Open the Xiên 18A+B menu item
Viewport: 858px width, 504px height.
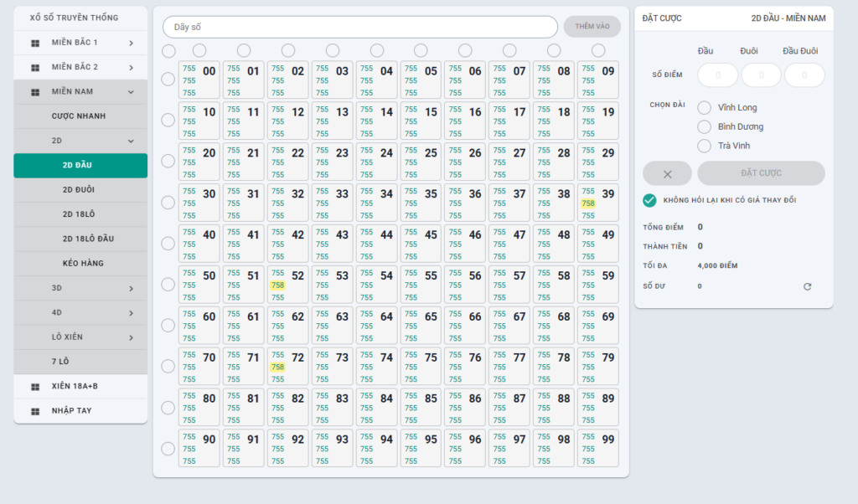(80, 387)
